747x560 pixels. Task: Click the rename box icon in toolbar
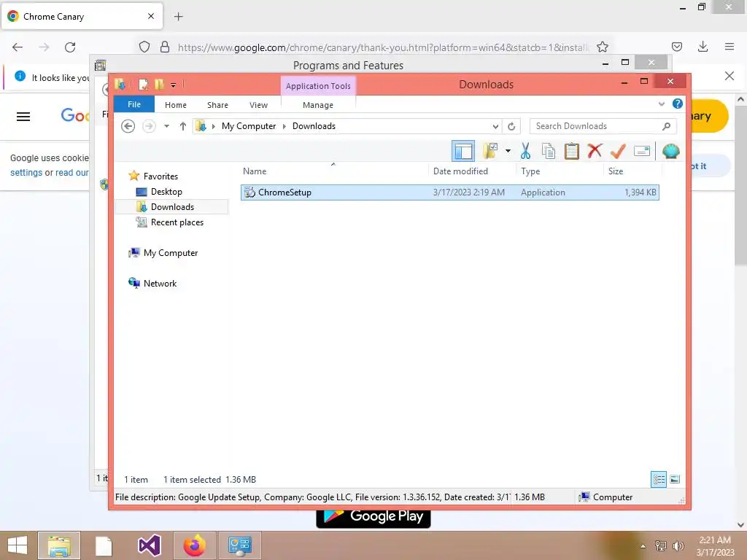point(642,151)
